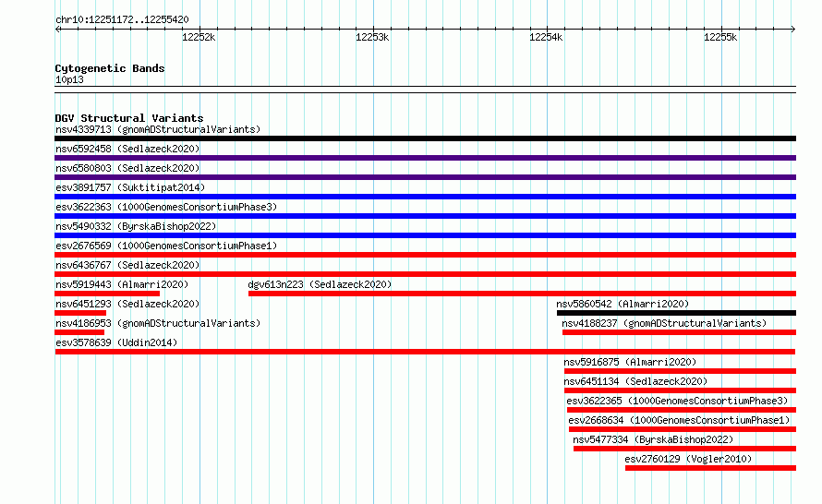Open the nsv6592458 (Sedlazeck2020) variant label
The height and width of the screenshot is (504, 822).
(x=127, y=149)
